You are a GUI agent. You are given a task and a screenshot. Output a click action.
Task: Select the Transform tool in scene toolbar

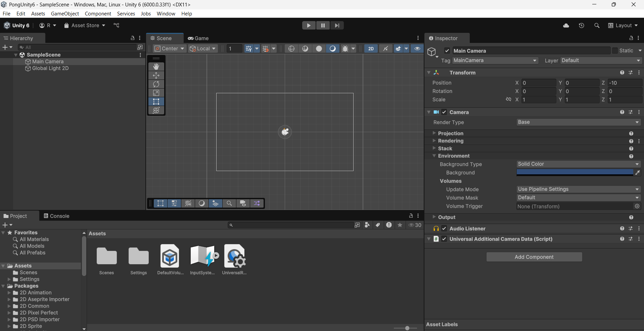156,110
